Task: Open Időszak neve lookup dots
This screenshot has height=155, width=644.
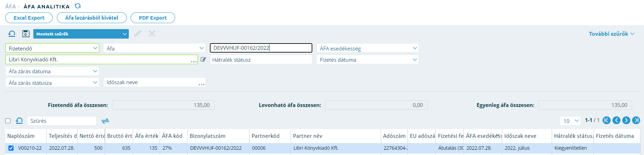Action: [201, 84]
